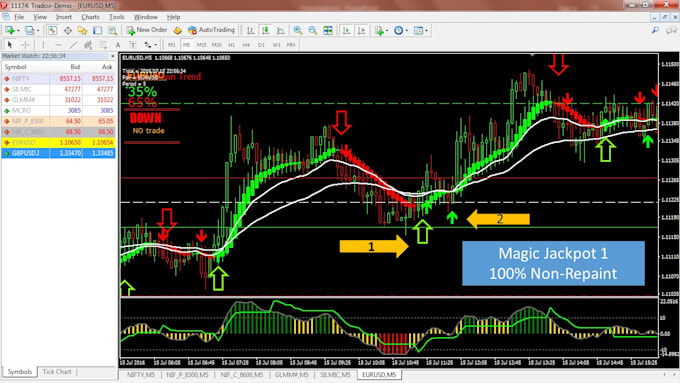This screenshot has width=680, height=383.
Task: Switch to M5 timeframe
Action: [186, 45]
